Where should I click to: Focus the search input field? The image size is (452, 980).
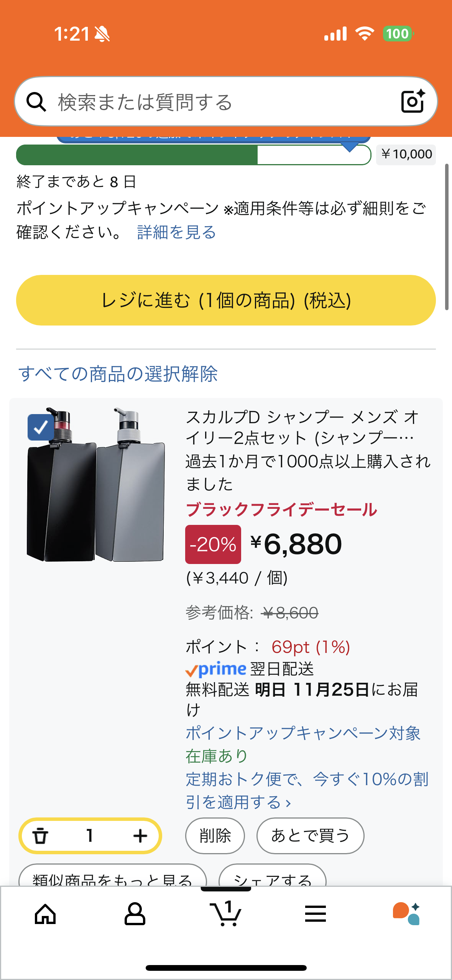pyautogui.click(x=222, y=102)
